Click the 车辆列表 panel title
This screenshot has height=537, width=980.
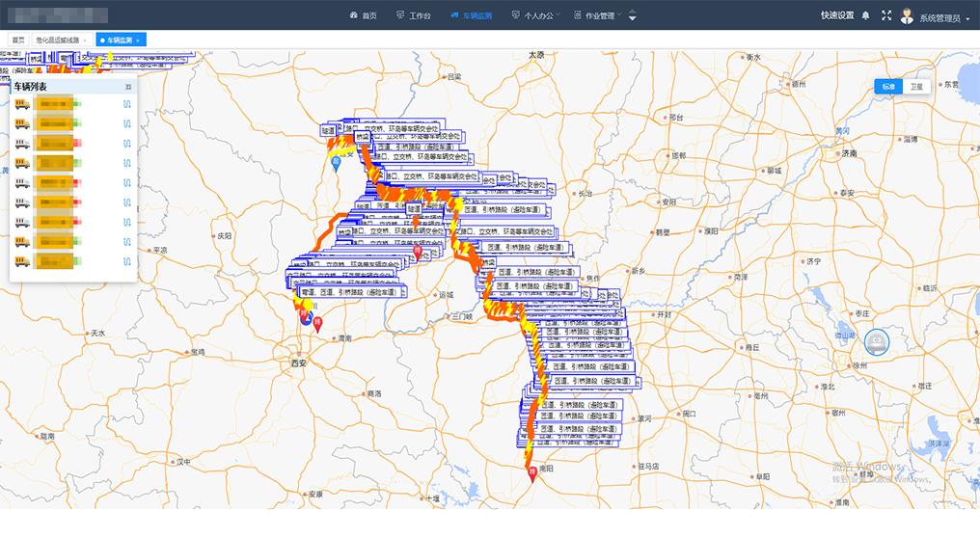pyautogui.click(x=30, y=87)
